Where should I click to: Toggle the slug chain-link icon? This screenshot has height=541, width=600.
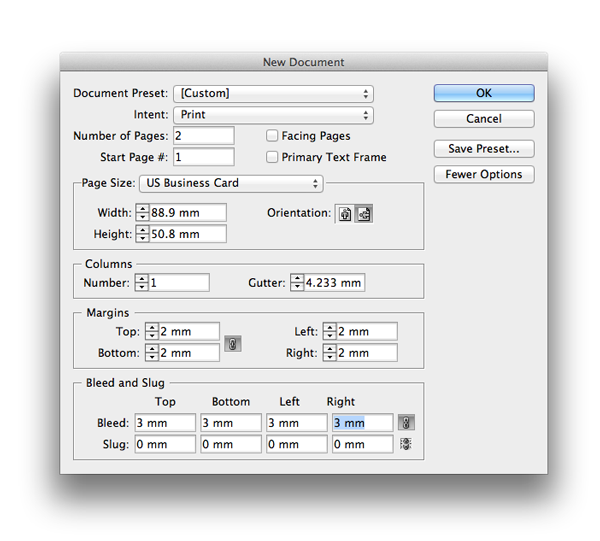pos(406,444)
